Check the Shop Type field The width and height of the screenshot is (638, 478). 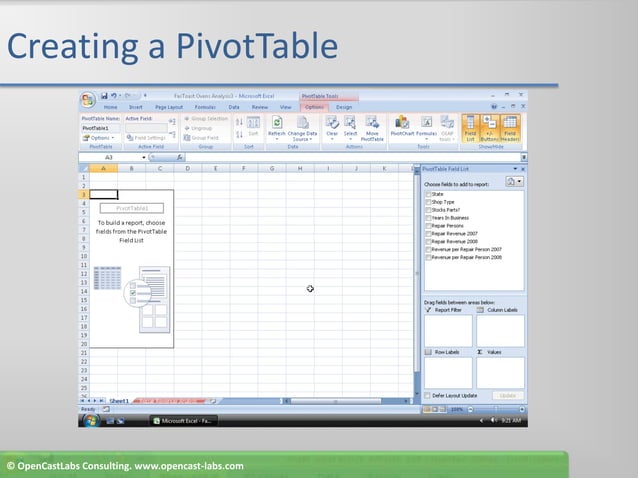[x=428, y=202]
